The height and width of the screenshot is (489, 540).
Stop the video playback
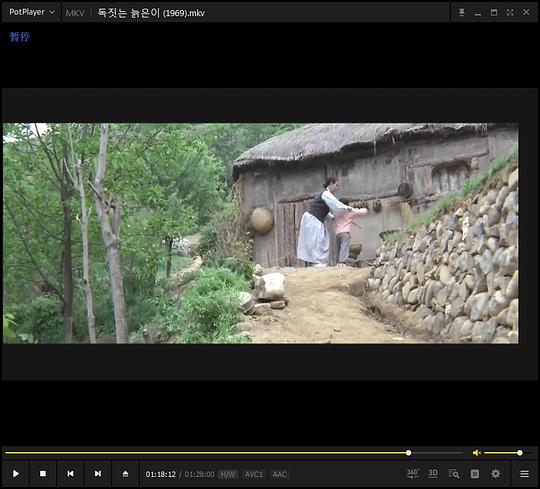click(x=43, y=474)
